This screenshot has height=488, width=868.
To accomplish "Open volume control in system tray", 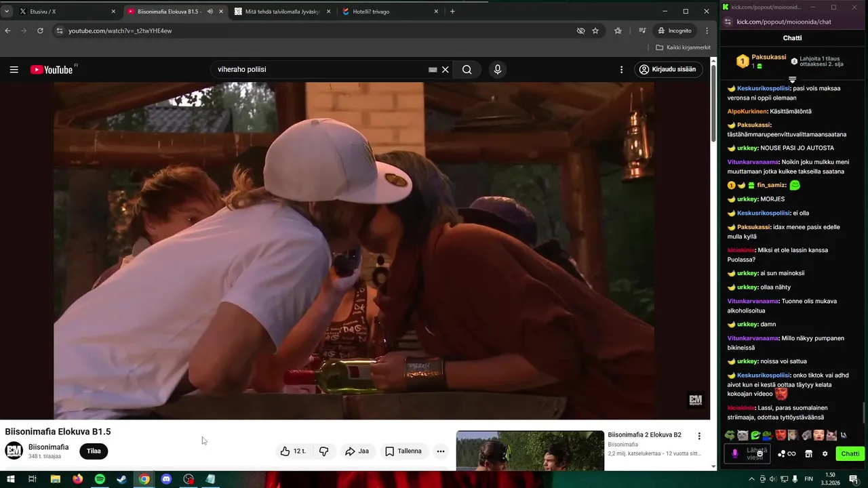I will [772, 479].
